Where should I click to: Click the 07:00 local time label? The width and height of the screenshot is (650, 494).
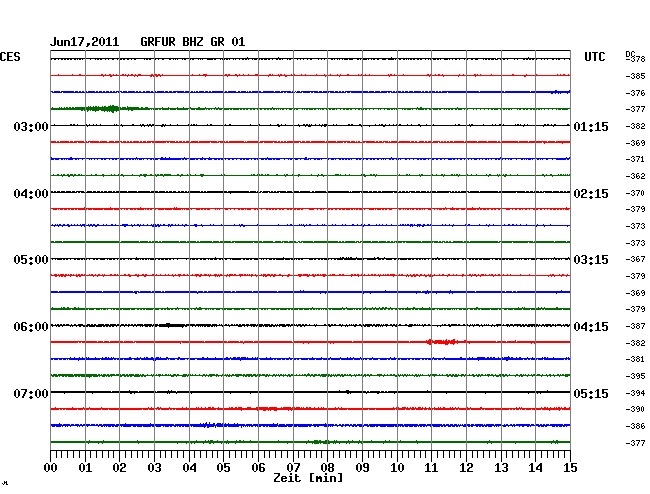click(x=31, y=393)
